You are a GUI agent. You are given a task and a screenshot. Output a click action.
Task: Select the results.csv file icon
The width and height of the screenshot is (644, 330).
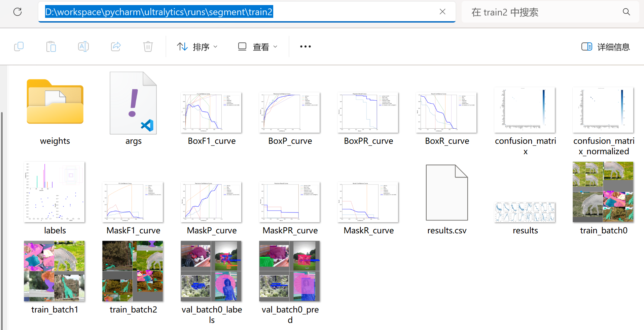447,193
